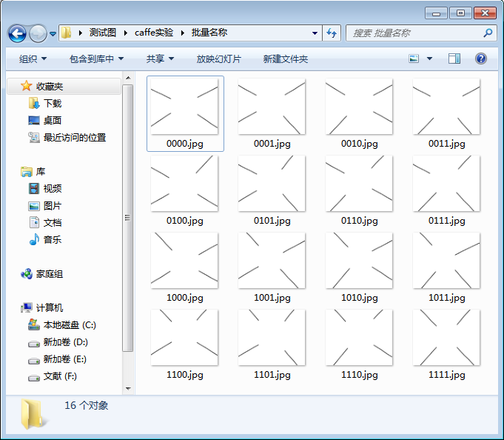Click the 0100.jpg file name label
Screen dimensions: 504x440
tap(185, 221)
